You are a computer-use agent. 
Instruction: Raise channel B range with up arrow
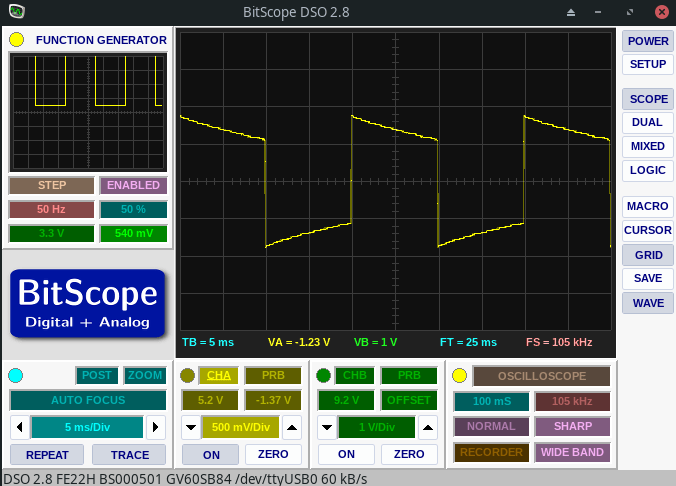coord(428,427)
